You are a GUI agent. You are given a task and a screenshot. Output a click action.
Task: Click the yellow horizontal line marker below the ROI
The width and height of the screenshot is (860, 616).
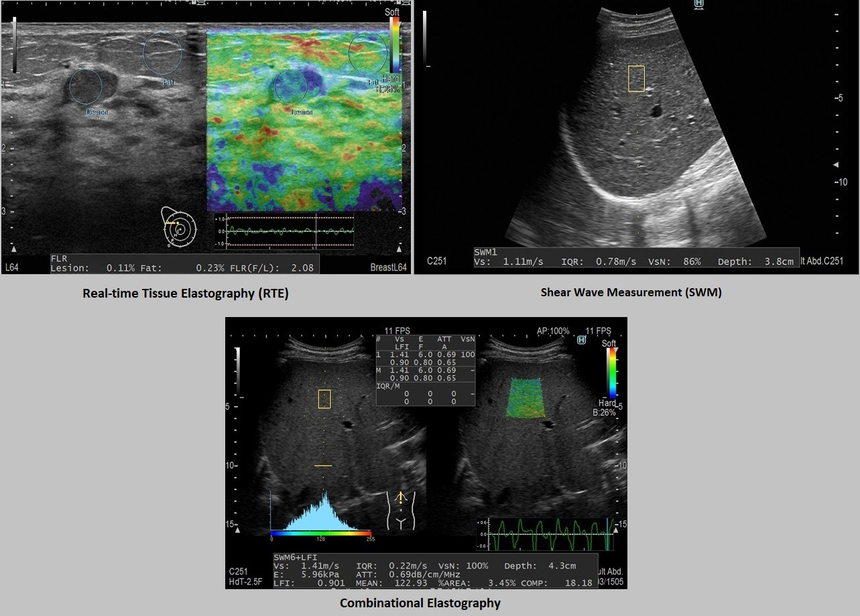[x=323, y=465]
